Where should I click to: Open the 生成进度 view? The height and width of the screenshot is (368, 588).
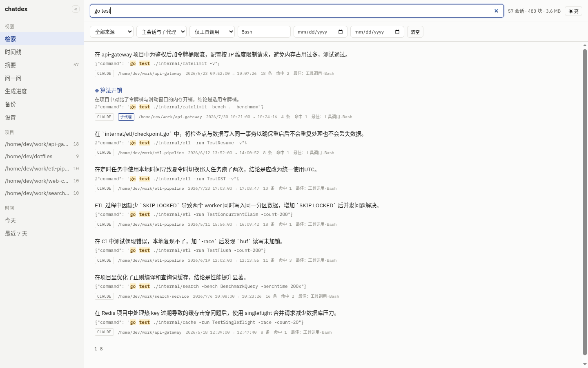pyautogui.click(x=42, y=91)
